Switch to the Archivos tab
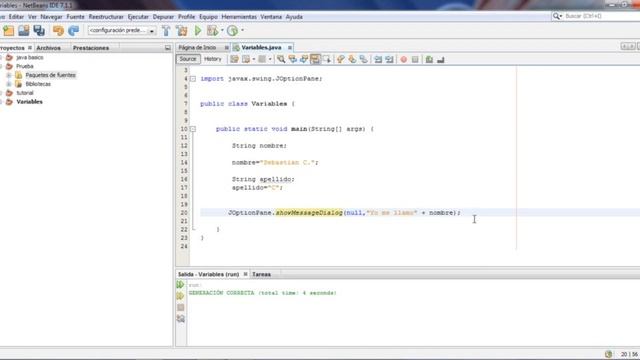 pos(48,48)
